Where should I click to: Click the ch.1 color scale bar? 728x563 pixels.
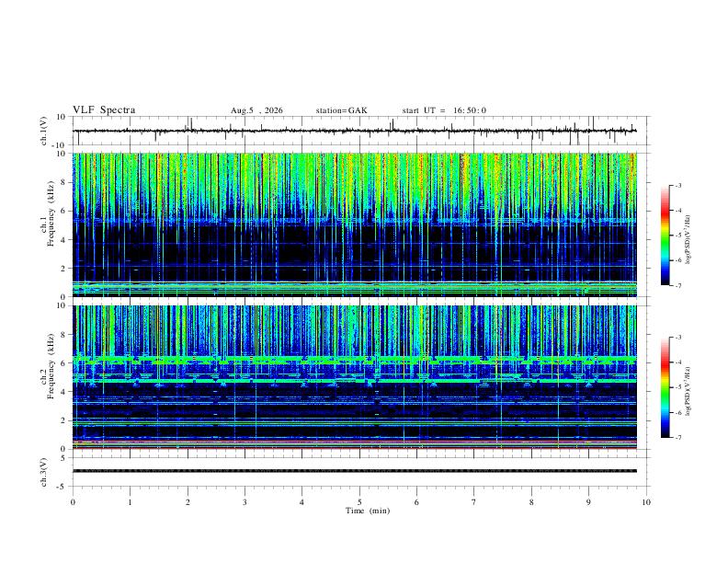(665, 236)
